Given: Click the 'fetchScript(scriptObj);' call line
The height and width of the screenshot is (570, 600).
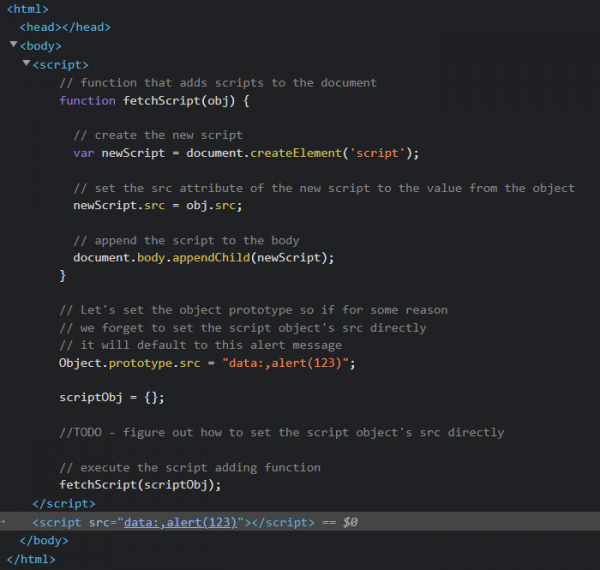Looking at the screenshot, I should coord(140,485).
